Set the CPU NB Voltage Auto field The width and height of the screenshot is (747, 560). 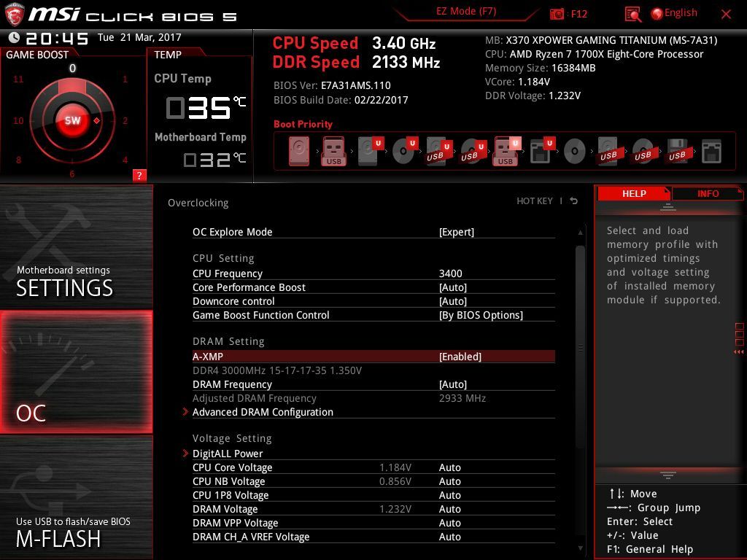pos(449,481)
